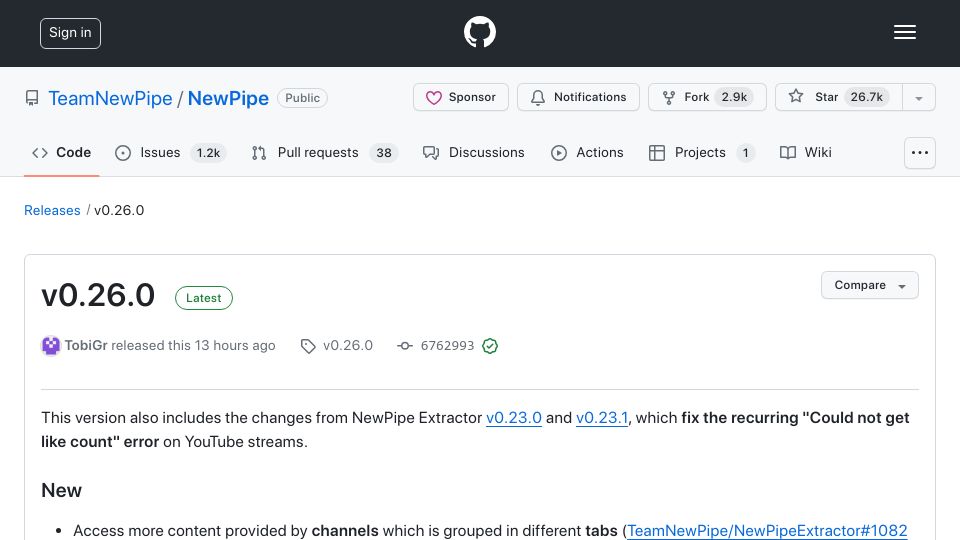Open the Actions tab
This screenshot has height=540, width=960.
(x=587, y=152)
